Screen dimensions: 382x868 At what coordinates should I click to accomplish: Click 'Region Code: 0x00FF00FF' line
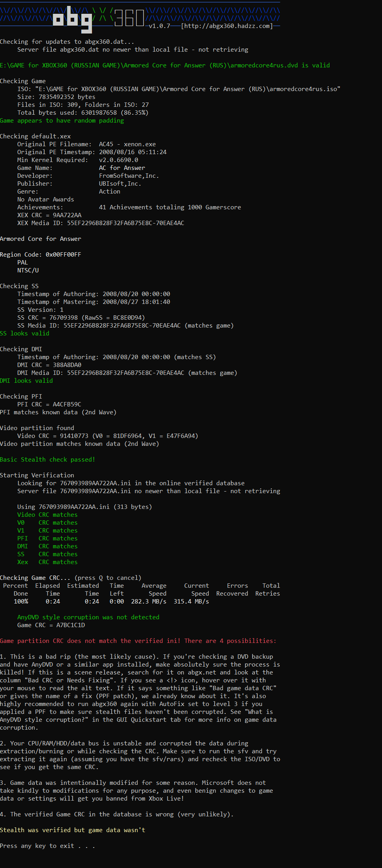point(41,255)
